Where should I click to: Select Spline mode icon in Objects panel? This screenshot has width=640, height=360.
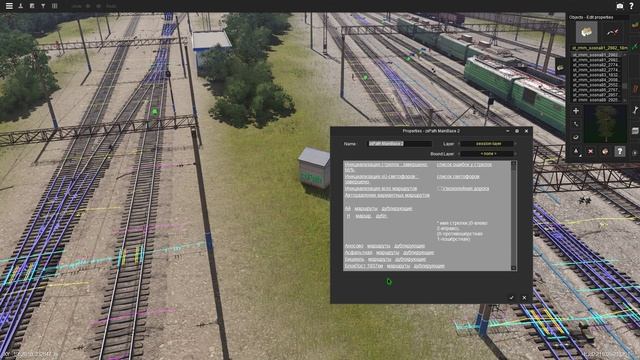613,32
